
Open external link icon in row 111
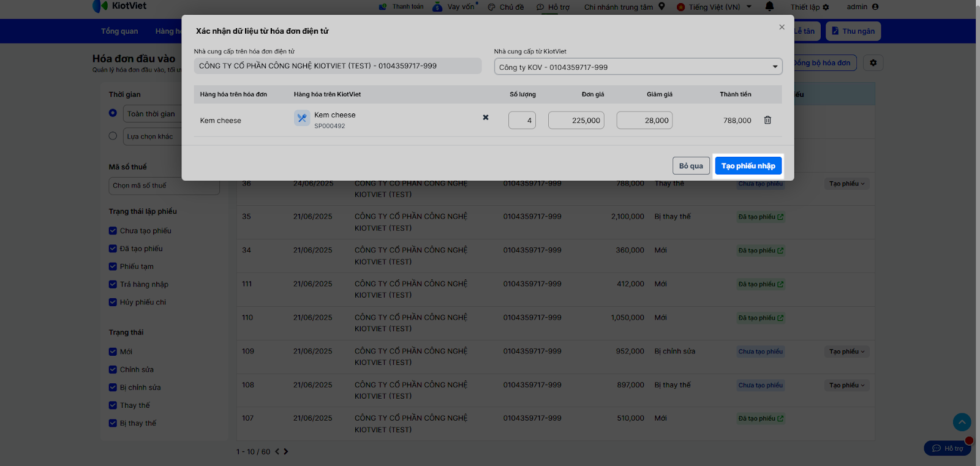[x=780, y=284]
